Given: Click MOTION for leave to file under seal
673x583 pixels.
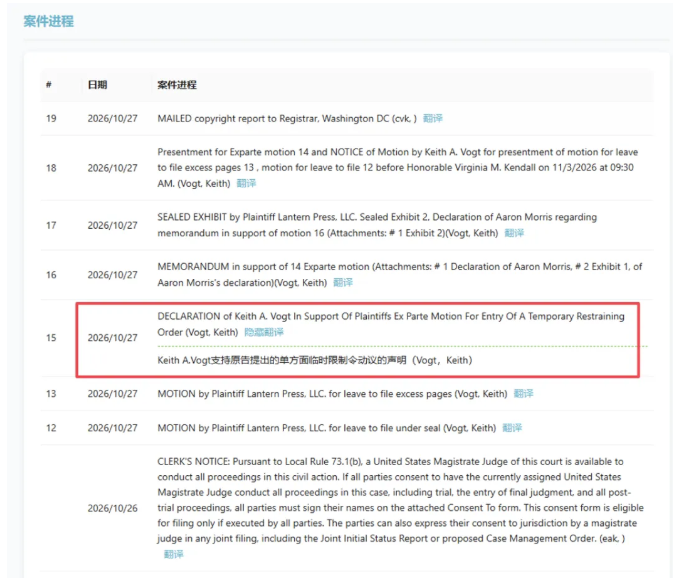Looking at the screenshot, I should coord(327,428).
